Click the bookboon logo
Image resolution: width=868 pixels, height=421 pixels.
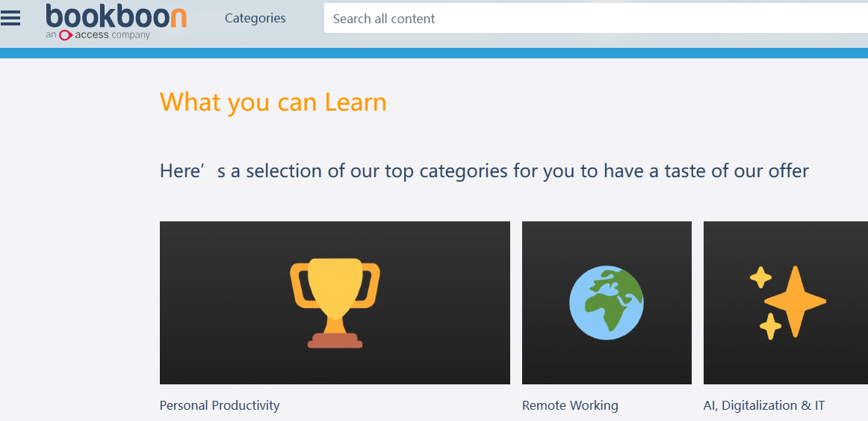click(116, 16)
